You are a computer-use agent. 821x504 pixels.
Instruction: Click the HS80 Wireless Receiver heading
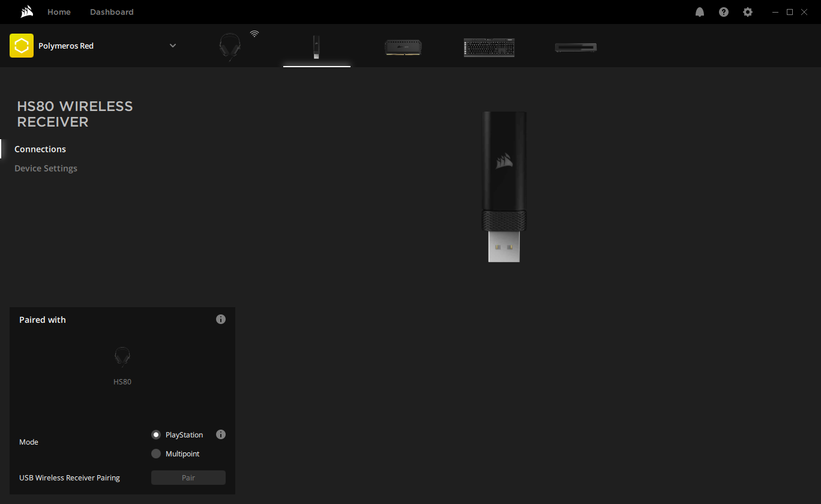click(75, 114)
